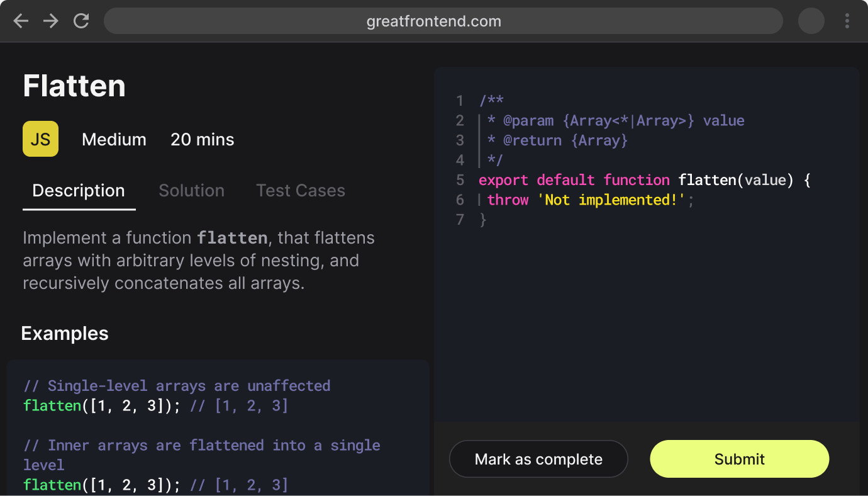Go forward with the browser forward arrow
The image size is (868, 496).
tap(50, 21)
